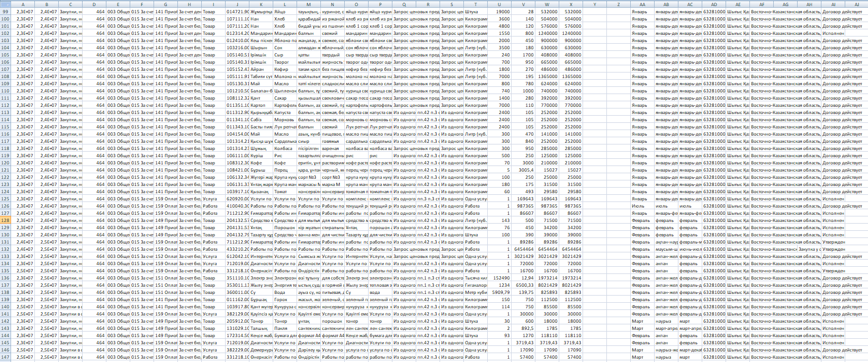
Task: Click the Select All corner box
Action: [x=5, y=4]
